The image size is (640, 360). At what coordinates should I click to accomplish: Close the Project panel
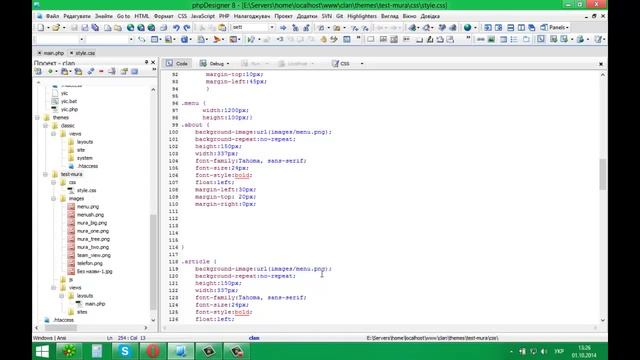point(153,62)
